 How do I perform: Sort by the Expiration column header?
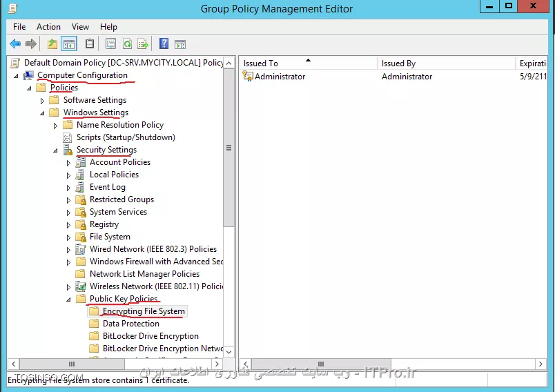[x=532, y=63]
